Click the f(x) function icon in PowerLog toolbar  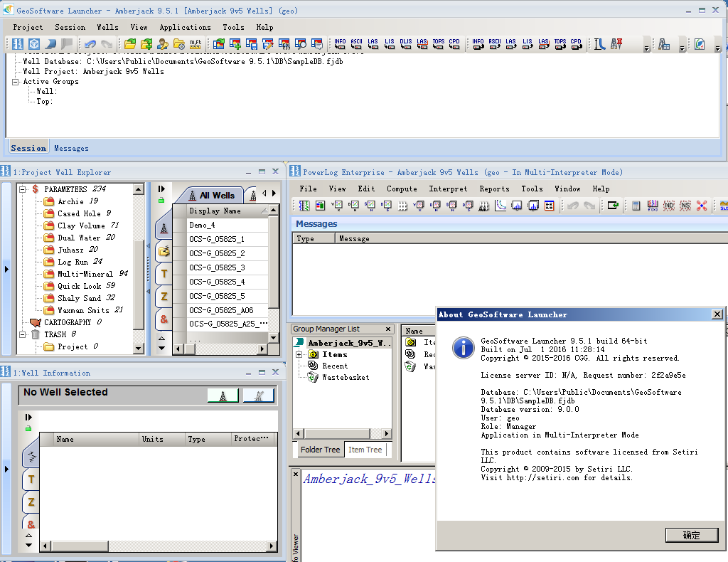click(x=653, y=206)
